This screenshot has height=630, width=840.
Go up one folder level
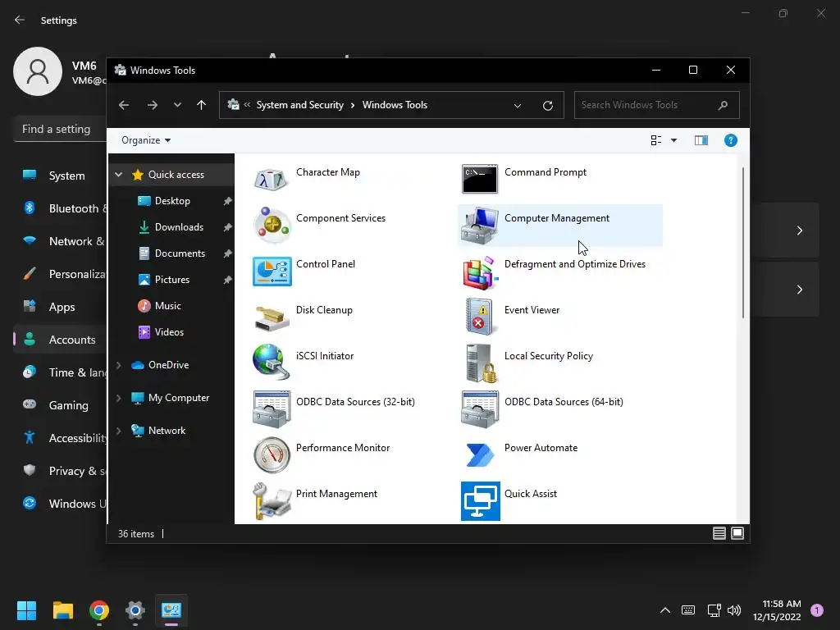[202, 105]
